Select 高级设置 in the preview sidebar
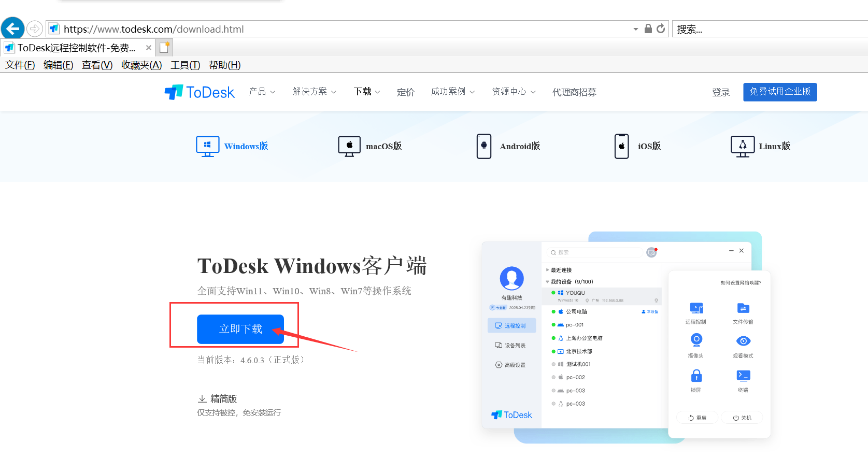 [x=511, y=365]
